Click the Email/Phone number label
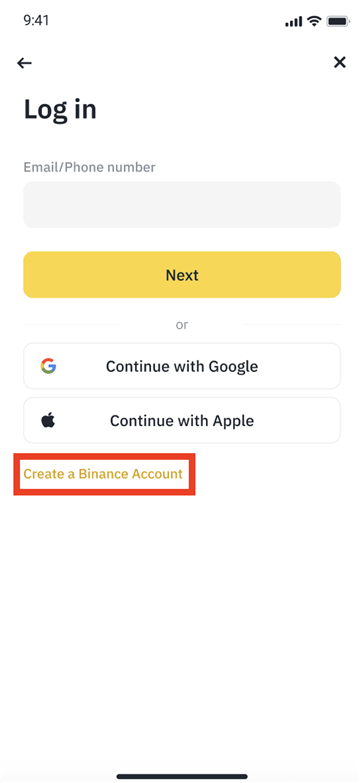The width and height of the screenshot is (360, 783). pyautogui.click(x=89, y=167)
